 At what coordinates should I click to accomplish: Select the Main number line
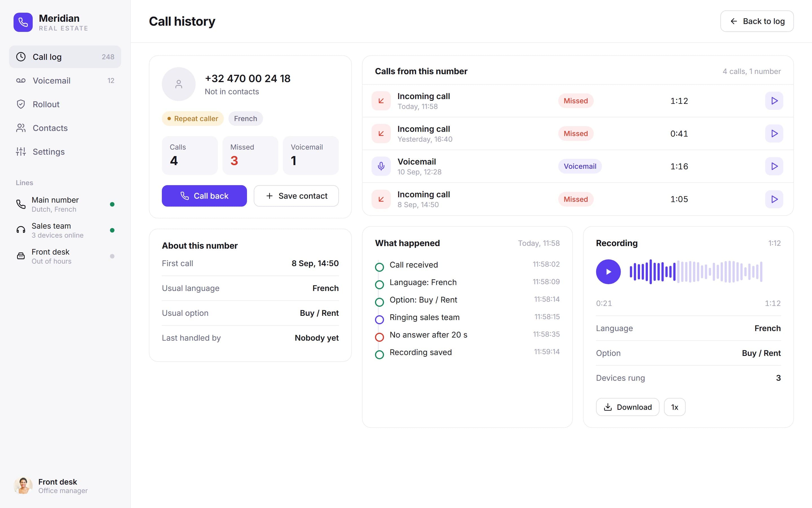click(x=65, y=204)
